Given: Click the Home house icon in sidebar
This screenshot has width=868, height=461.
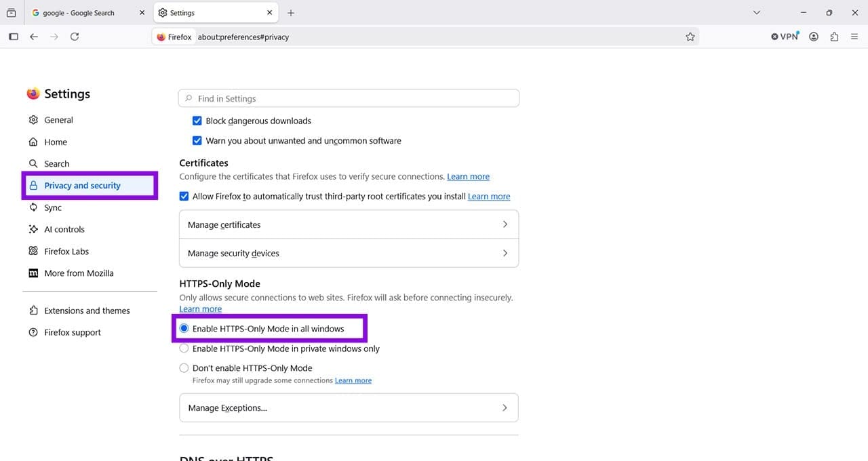Looking at the screenshot, I should (33, 142).
